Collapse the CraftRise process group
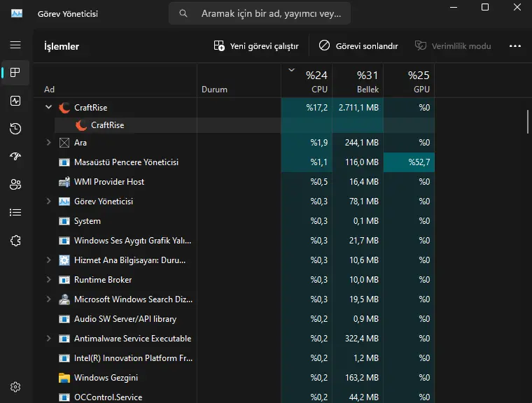Viewport: 532px width, 403px height. 48,107
